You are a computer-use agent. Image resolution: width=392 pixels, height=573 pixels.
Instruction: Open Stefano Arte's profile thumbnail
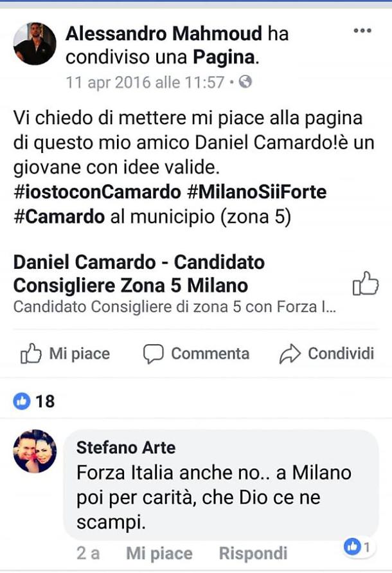point(35,451)
